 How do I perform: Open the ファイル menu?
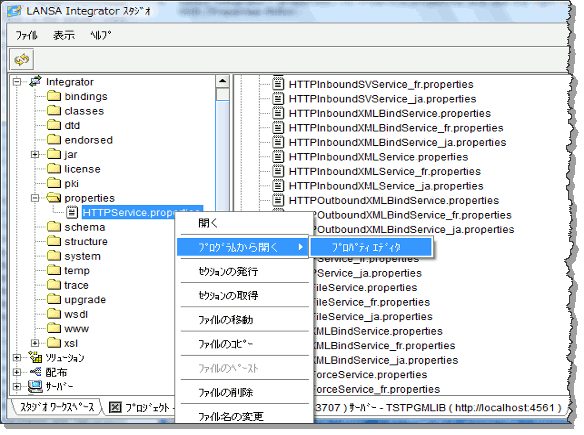[26, 35]
